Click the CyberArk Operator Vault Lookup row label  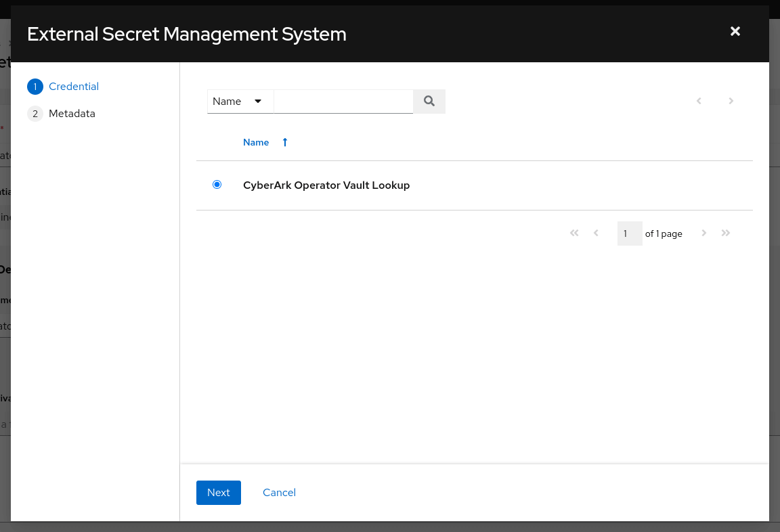point(326,185)
